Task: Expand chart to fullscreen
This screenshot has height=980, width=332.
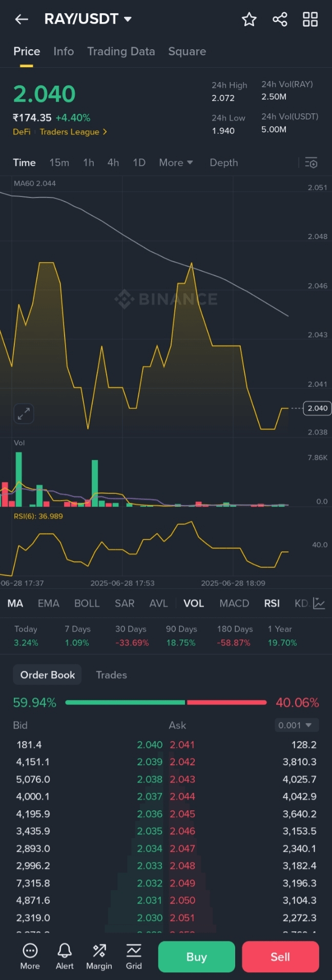Action: [x=24, y=413]
